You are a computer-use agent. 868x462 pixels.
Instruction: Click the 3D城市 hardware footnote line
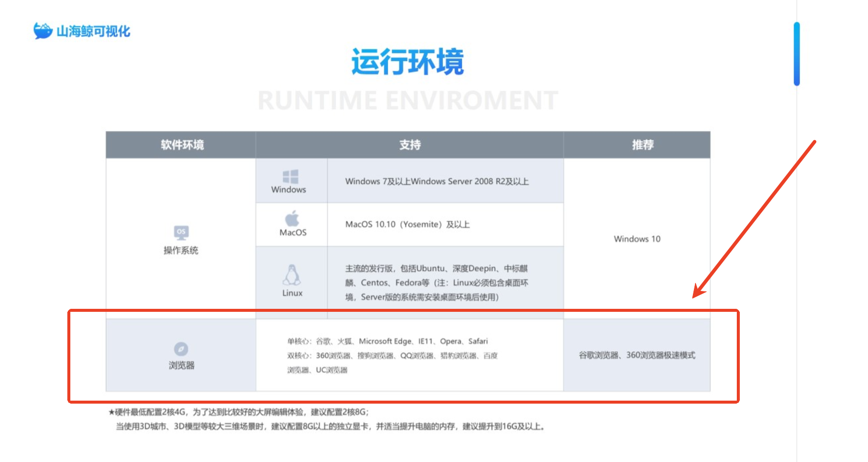tap(331, 427)
